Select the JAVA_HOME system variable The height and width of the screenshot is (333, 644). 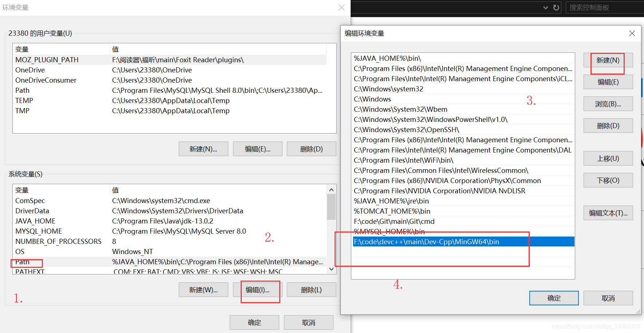coord(170,221)
